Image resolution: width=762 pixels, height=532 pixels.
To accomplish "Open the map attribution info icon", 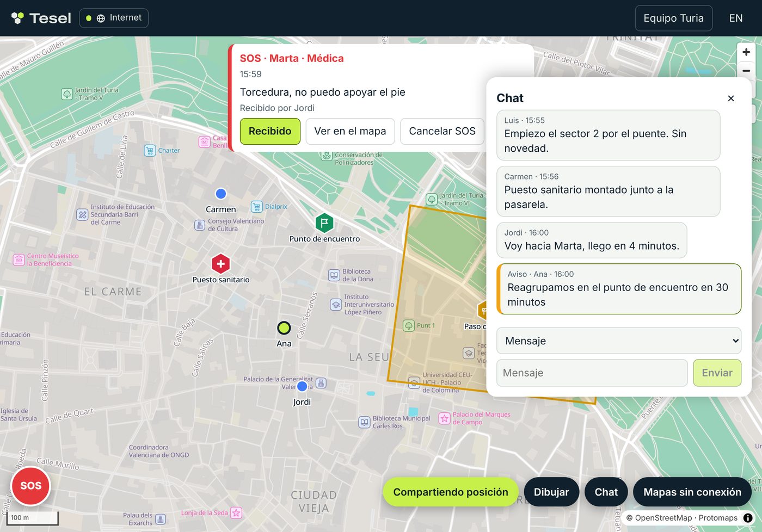I will 748,518.
